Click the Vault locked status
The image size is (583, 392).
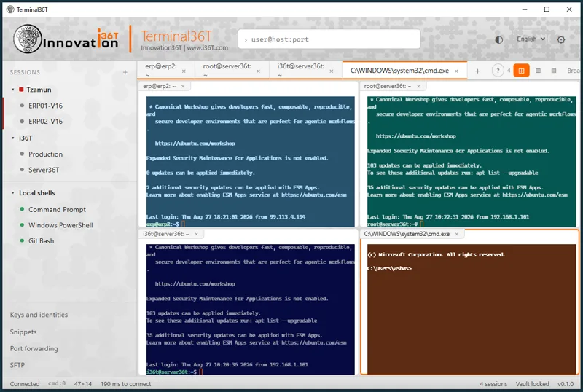[x=532, y=383]
